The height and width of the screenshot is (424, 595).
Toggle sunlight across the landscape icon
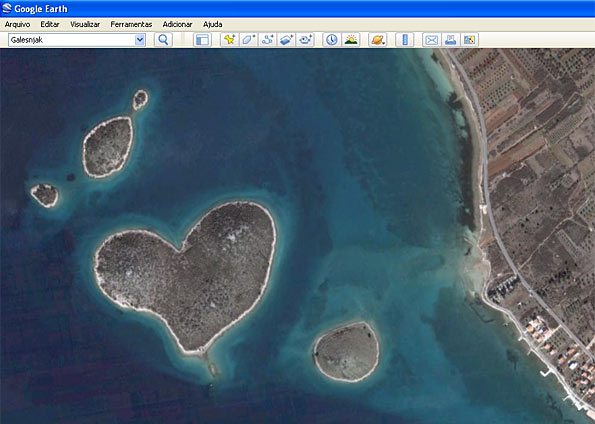tap(351, 39)
